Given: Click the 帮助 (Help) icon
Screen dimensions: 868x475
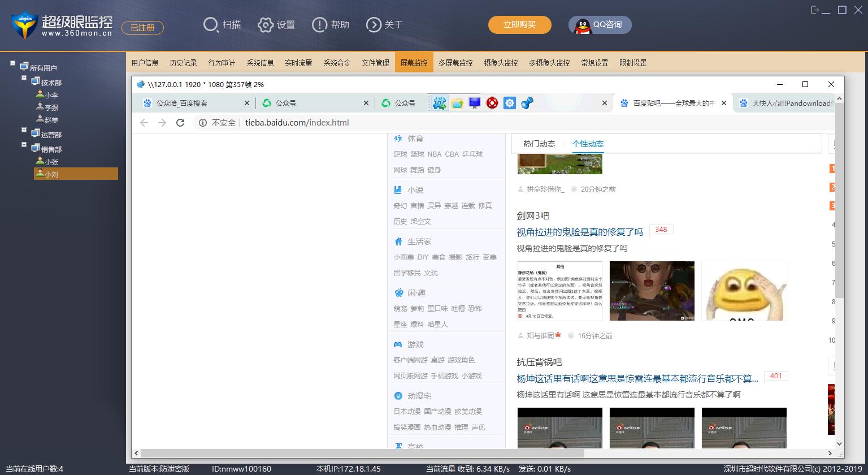Looking at the screenshot, I should point(319,25).
